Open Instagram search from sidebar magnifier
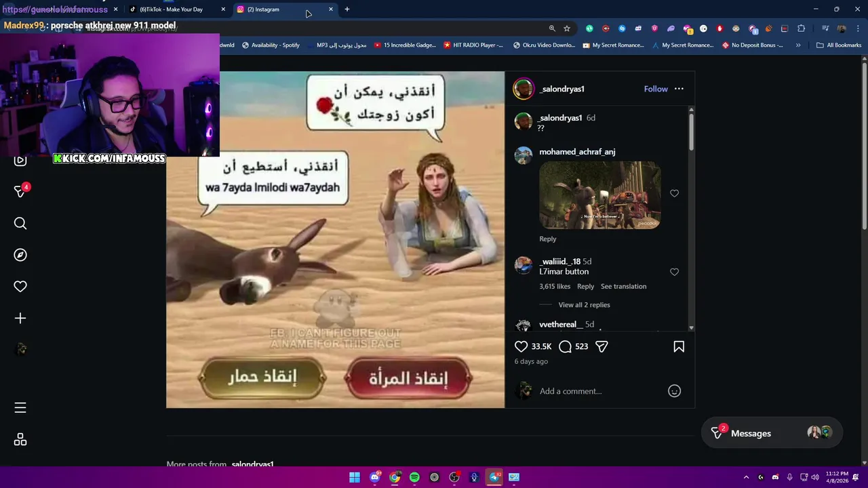This screenshot has height=488, width=868. coord(20,223)
